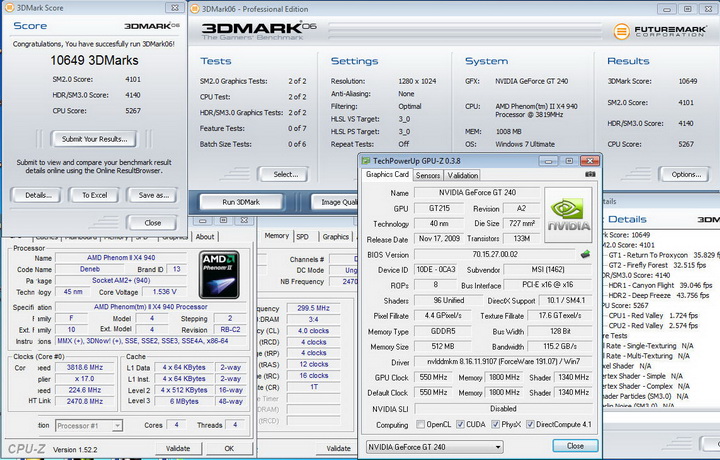The height and width of the screenshot is (460, 720).
Task: Select the Graphics Card tab in GPU-Z
Action: 387,174
